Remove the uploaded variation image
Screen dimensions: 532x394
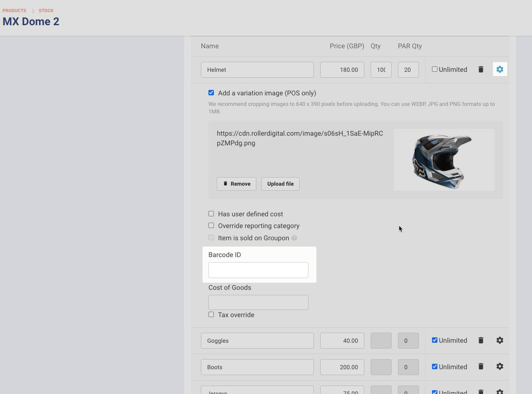(x=237, y=184)
